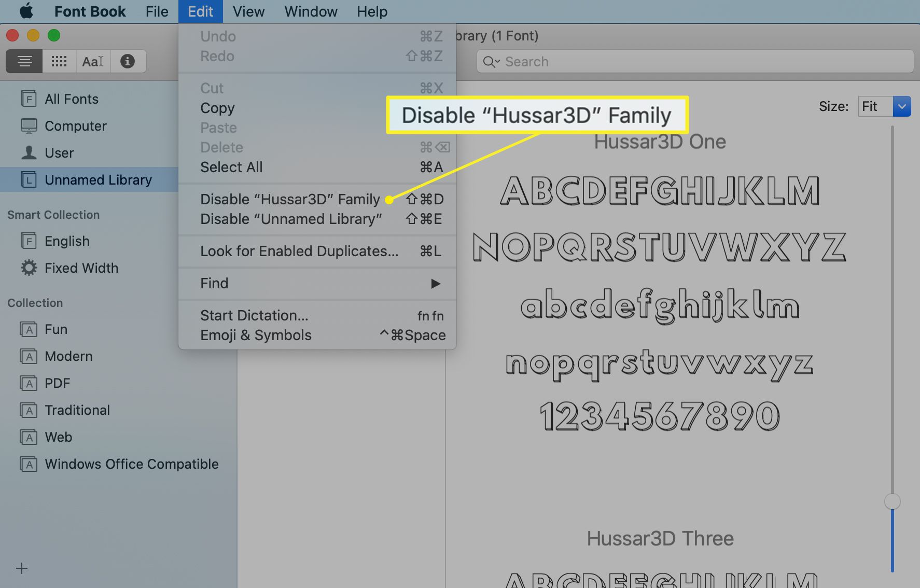Choose Emoji & Symbols menu item
Image resolution: width=920 pixels, height=588 pixels.
[317, 335]
